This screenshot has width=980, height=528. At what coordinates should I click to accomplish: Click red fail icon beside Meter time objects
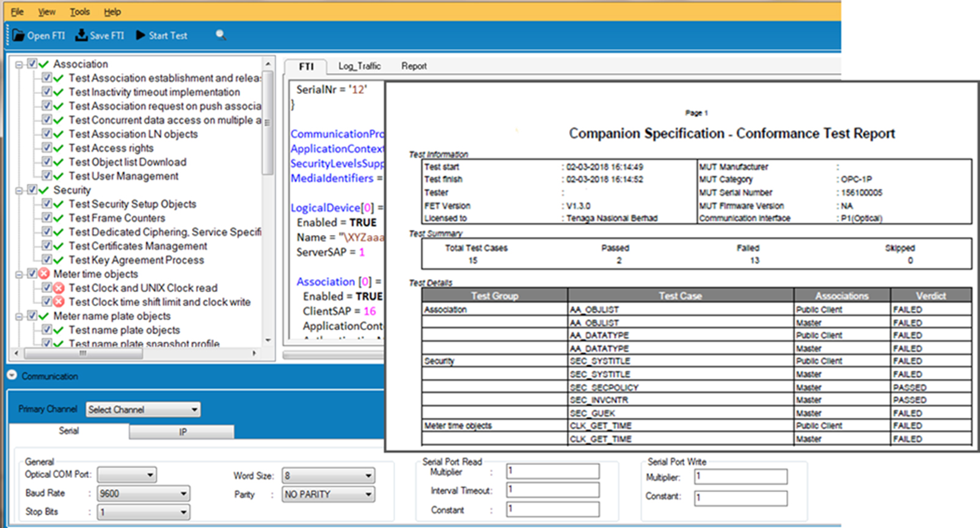pos(44,274)
